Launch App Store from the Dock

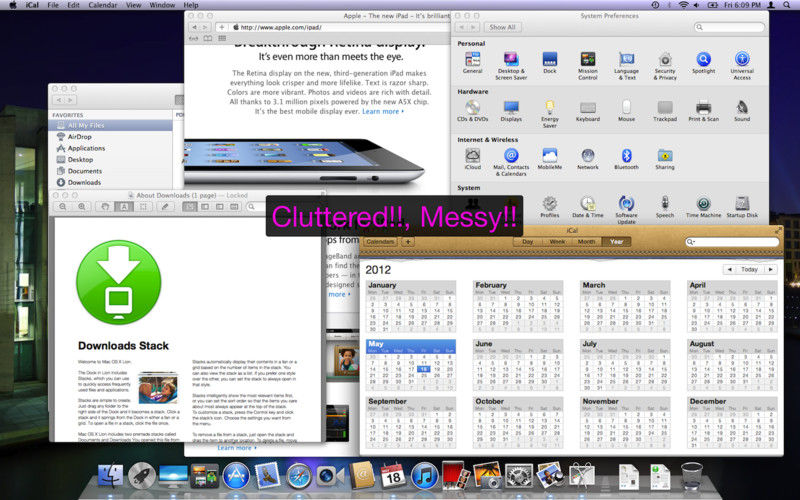pyautogui.click(x=236, y=476)
